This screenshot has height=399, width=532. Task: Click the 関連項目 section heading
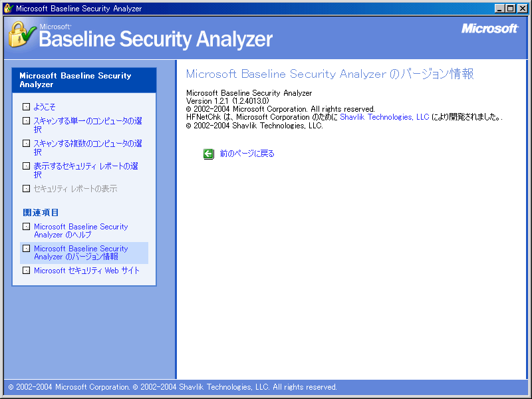tap(41, 213)
